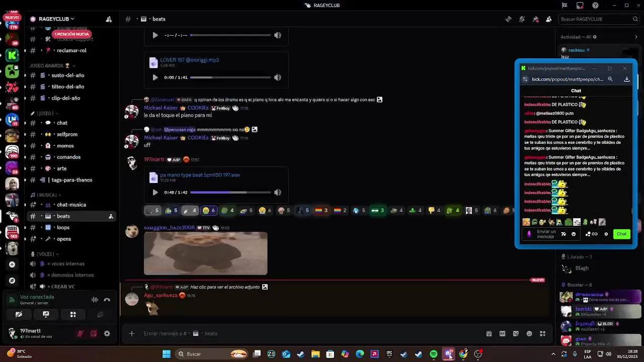The height and width of the screenshot is (362, 644).
Task: Open activities launcher in voice panel
Action: click(x=73, y=315)
